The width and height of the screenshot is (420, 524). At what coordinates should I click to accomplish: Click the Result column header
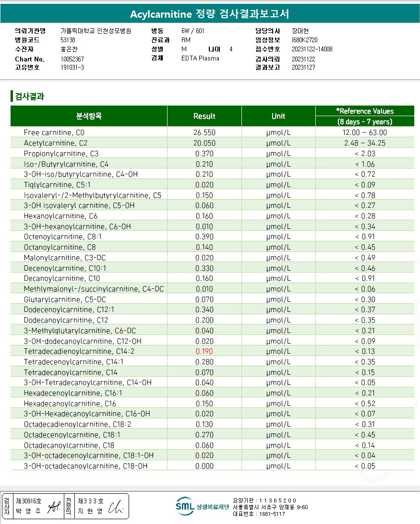(x=204, y=116)
